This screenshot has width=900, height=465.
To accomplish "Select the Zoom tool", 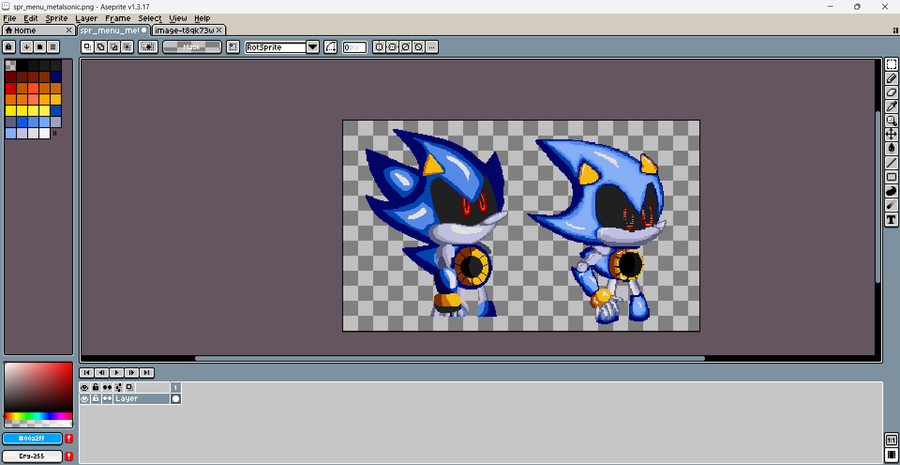I will pyautogui.click(x=891, y=121).
